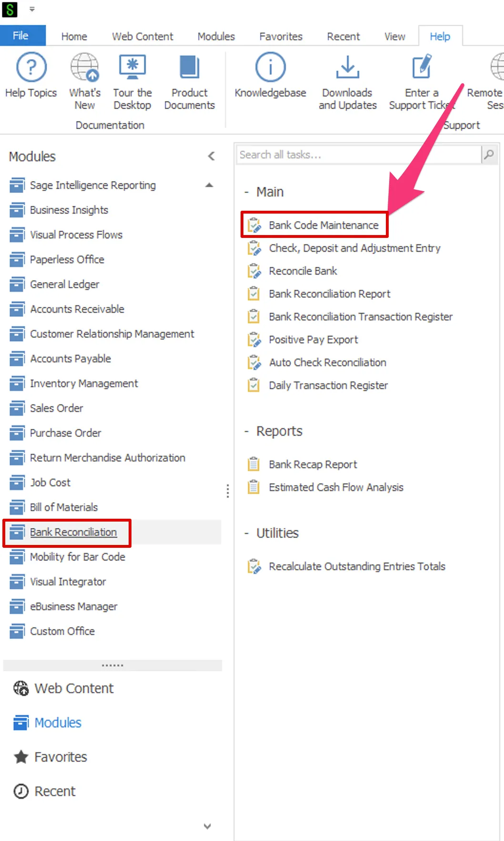
Task: Click the vertical pane splitter dots
Action: (228, 491)
